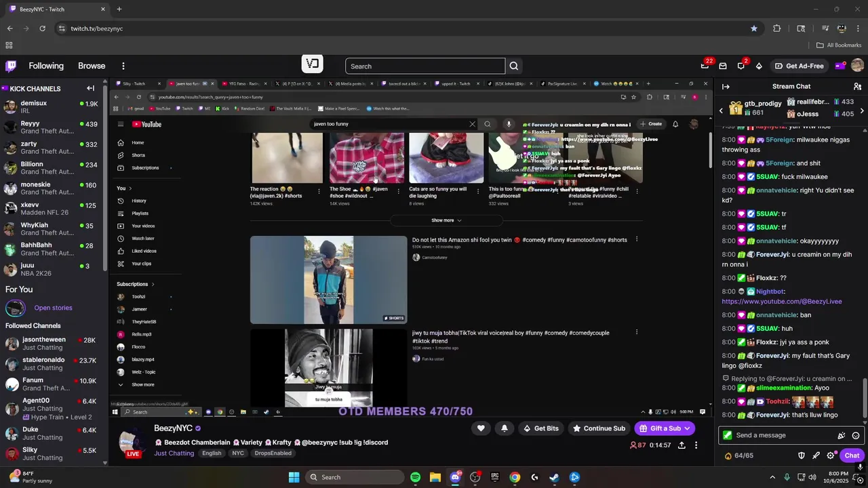Bookmark the page with the star icon
868x488 pixels.
pos(753,28)
